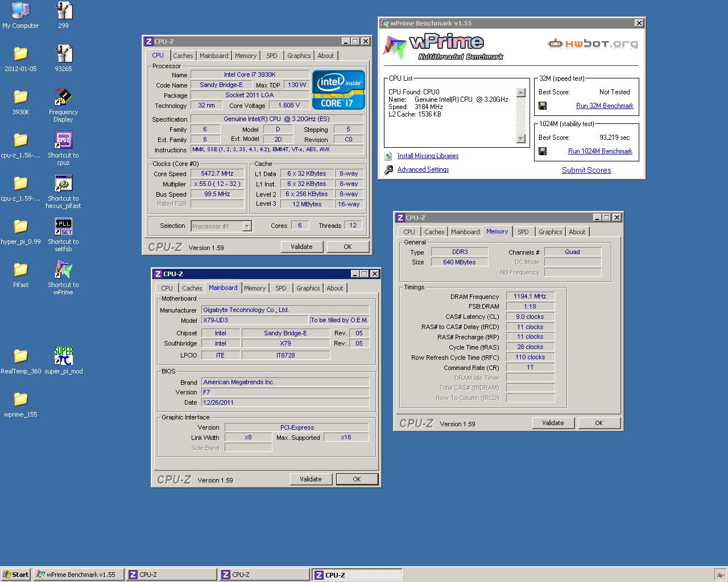This screenshot has height=582, width=728.
Task: Click the CPU List scrollbar down arrow
Action: [520, 138]
